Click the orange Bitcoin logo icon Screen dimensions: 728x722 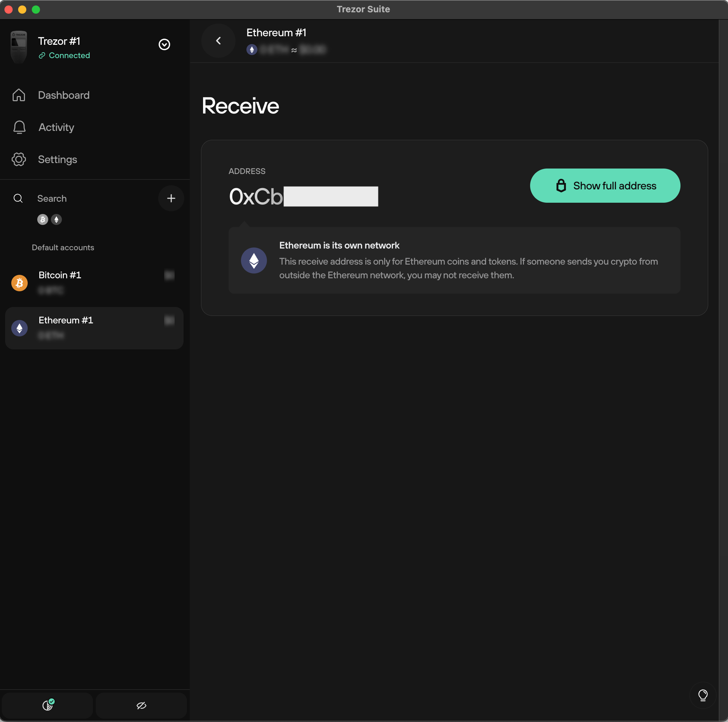click(19, 283)
